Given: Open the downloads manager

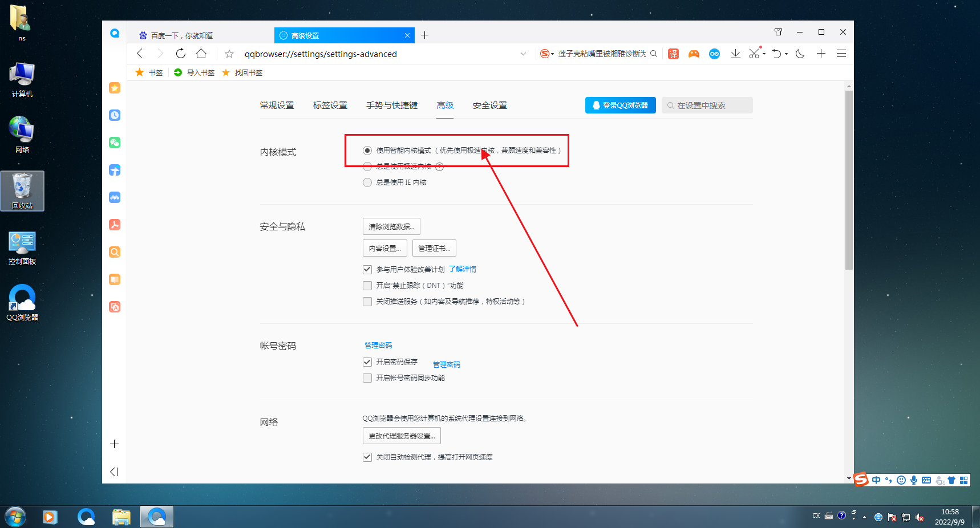Looking at the screenshot, I should pyautogui.click(x=735, y=54).
